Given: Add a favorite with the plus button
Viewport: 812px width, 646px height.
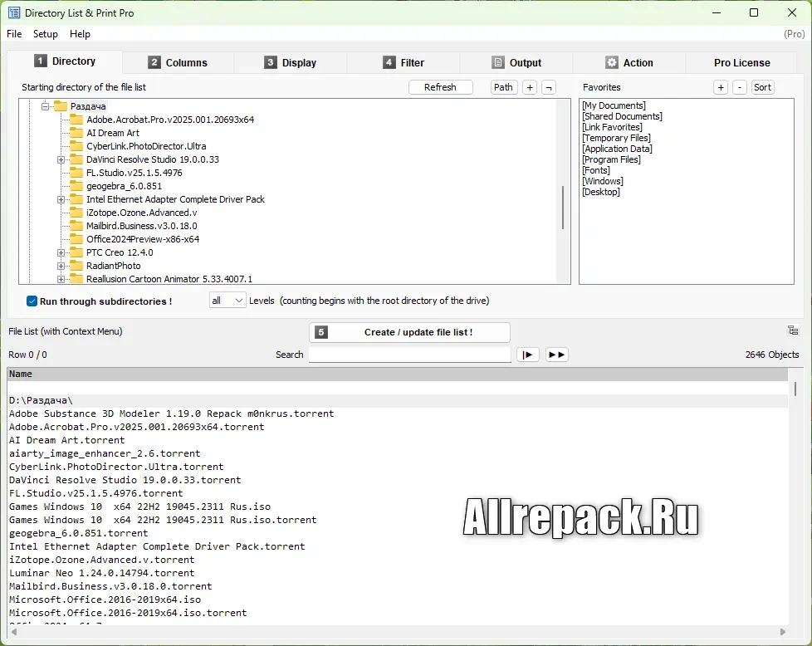Looking at the screenshot, I should [721, 87].
